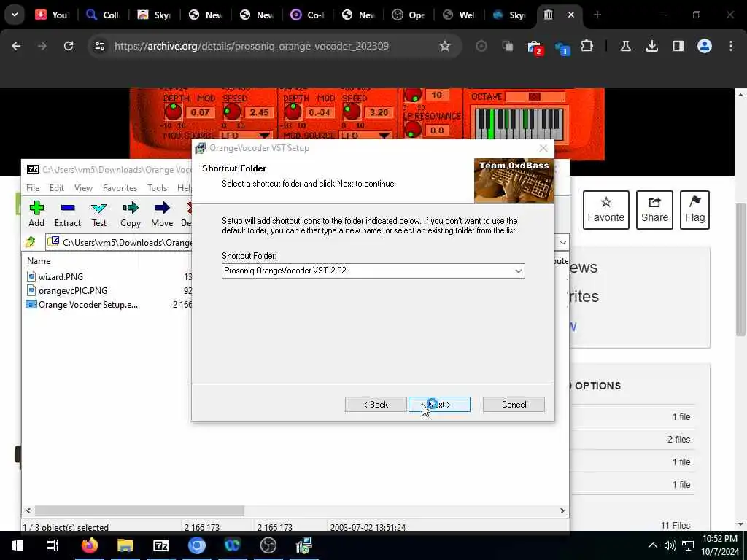The width and height of the screenshot is (747, 560).
Task: Click the Next button in setup wizard
Action: pyautogui.click(x=438, y=404)
